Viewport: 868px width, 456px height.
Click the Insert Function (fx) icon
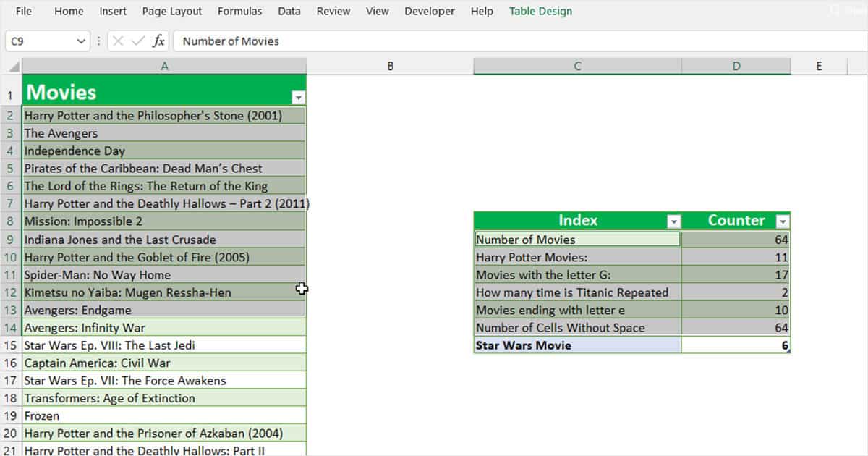158,41
